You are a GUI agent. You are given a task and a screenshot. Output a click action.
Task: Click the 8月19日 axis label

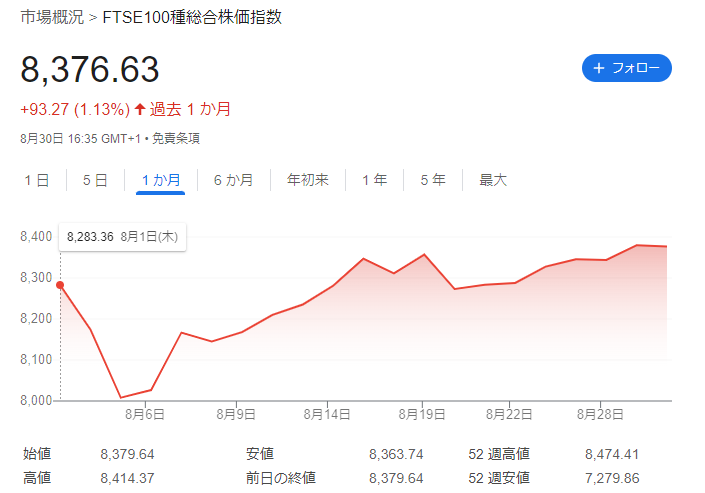pyautogui.click(x=422, y=414)
